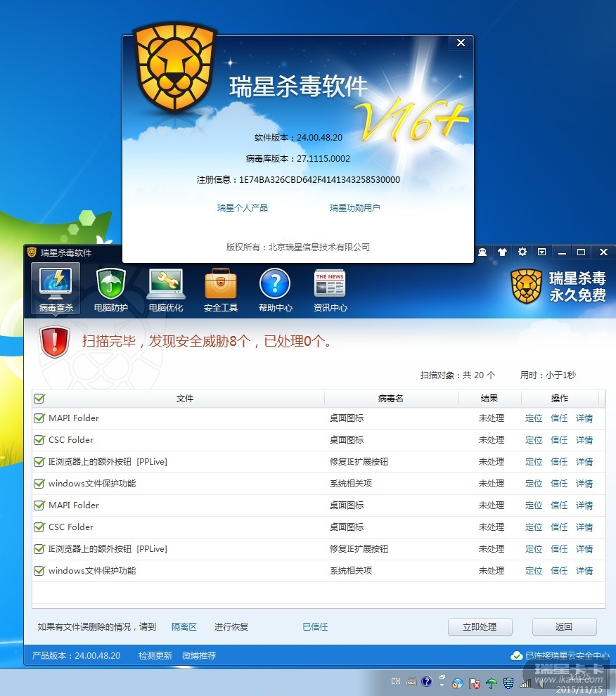Viewport: 616px width, 696px height.
Task: Open the 帮助中心 help center
Action: coord(276,288)
